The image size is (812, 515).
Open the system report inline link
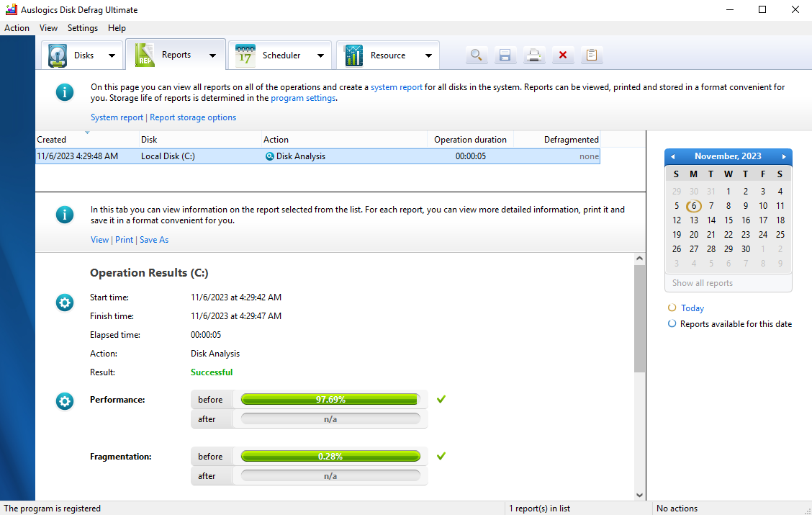(397, 87)
